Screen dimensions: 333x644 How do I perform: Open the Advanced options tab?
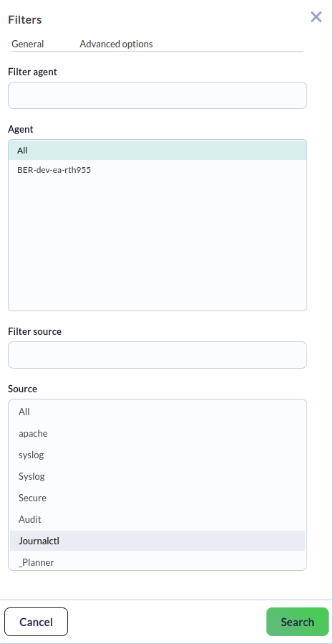116,44
